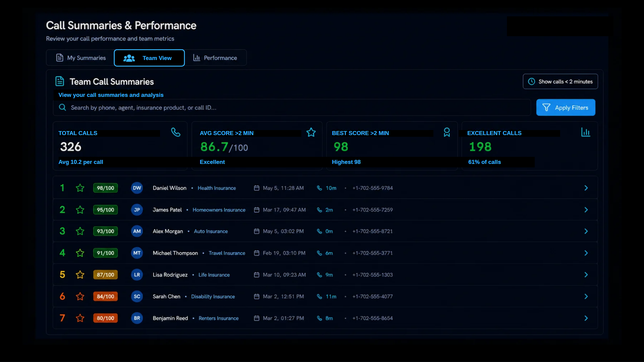Screen dimensions: 644x362
Task: Click the 84/100 score badge
Action: (x=105, y=296)
